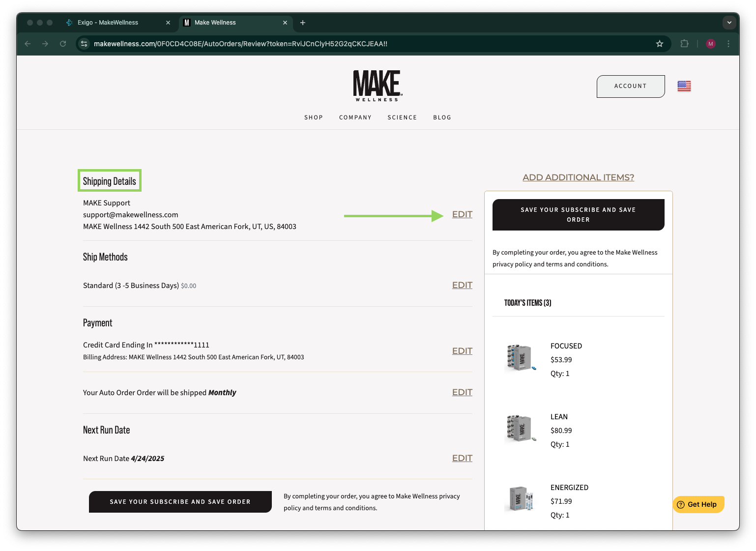Screen dimensions: 756x551
Task: Edit the Monthly auto order frequency
Action: click(x=462, y=392)
